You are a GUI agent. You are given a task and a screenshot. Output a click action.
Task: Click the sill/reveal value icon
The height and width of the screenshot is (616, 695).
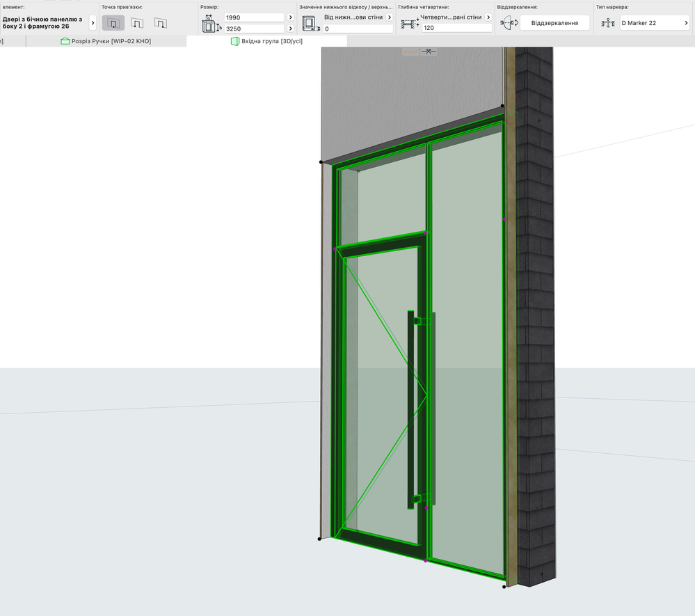311,24
